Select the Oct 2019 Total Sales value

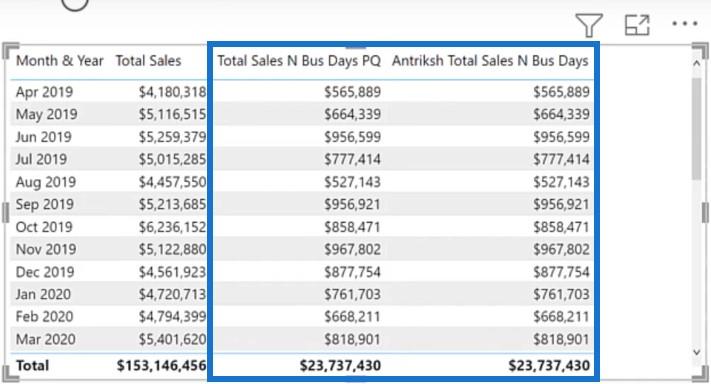[x=172, y=227]
